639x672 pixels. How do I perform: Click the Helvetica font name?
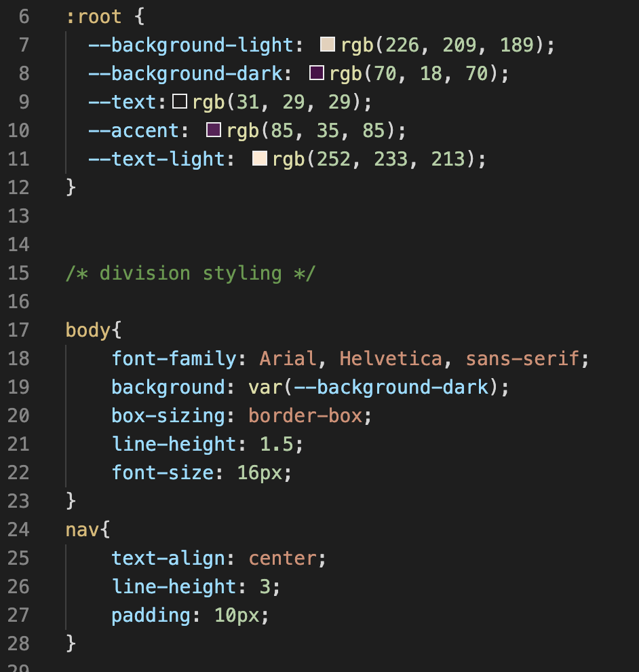[x=389, y=358]
